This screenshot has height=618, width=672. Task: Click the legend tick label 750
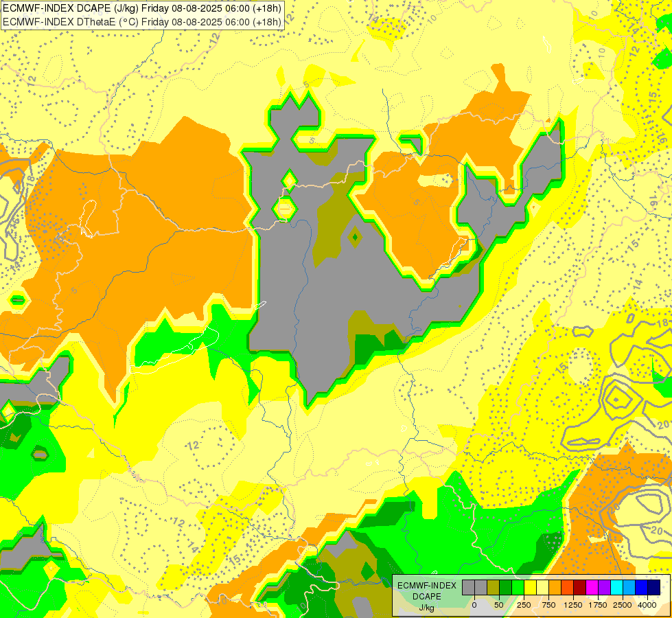pos(548,605)
